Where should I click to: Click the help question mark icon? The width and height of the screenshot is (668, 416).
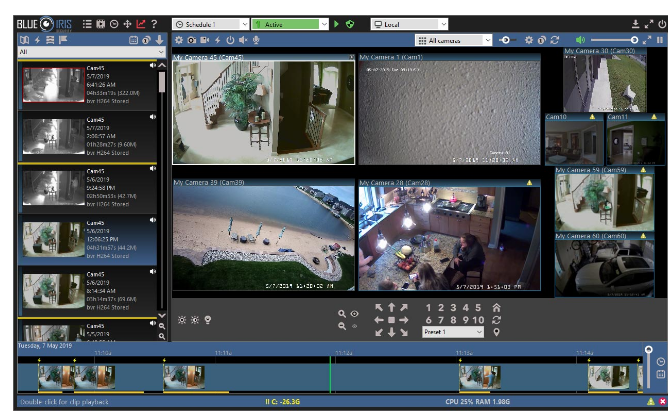[153, 23]
